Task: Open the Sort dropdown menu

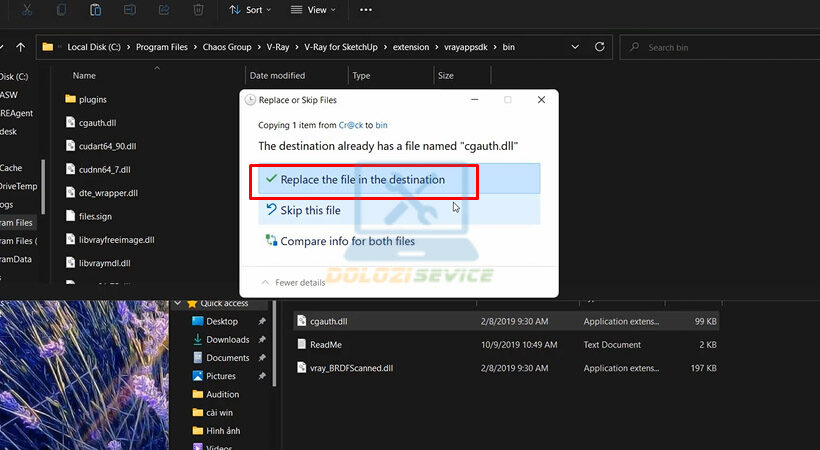Action: 247,10
